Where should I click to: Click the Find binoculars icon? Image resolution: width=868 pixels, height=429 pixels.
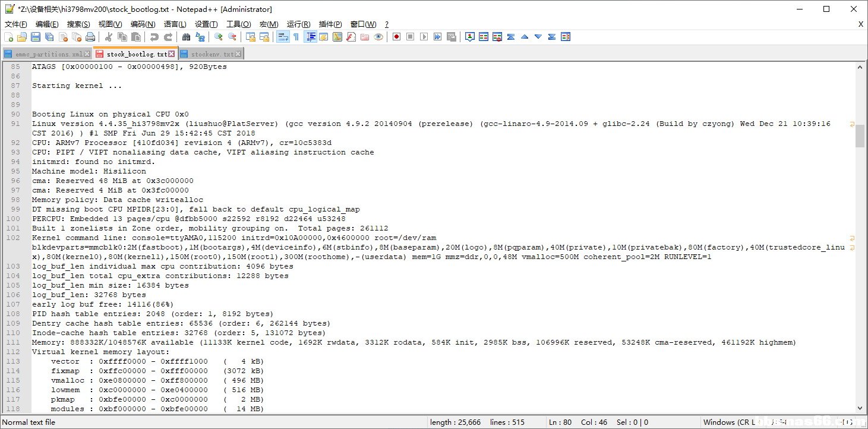coord(187,37)
